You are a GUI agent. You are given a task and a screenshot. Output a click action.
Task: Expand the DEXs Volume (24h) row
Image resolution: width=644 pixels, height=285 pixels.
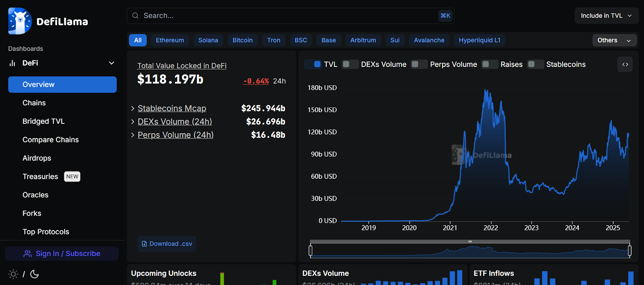132,122
